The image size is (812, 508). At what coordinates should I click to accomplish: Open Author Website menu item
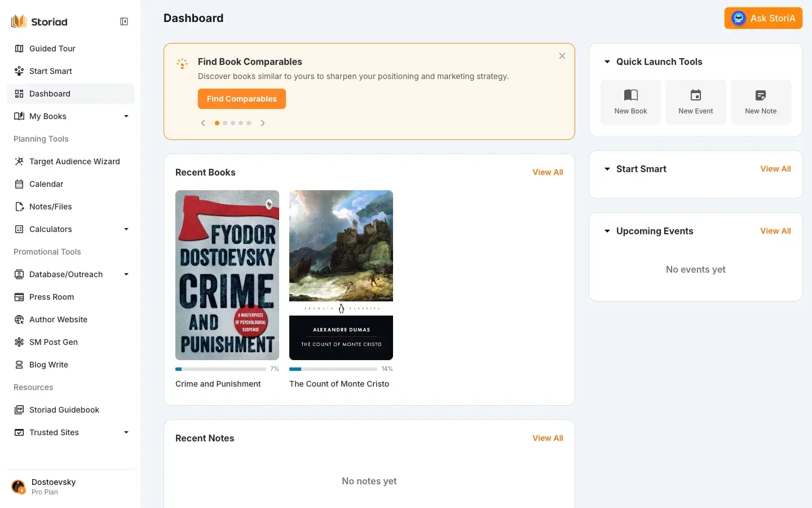pyautogui.click(x=70, y=319)
